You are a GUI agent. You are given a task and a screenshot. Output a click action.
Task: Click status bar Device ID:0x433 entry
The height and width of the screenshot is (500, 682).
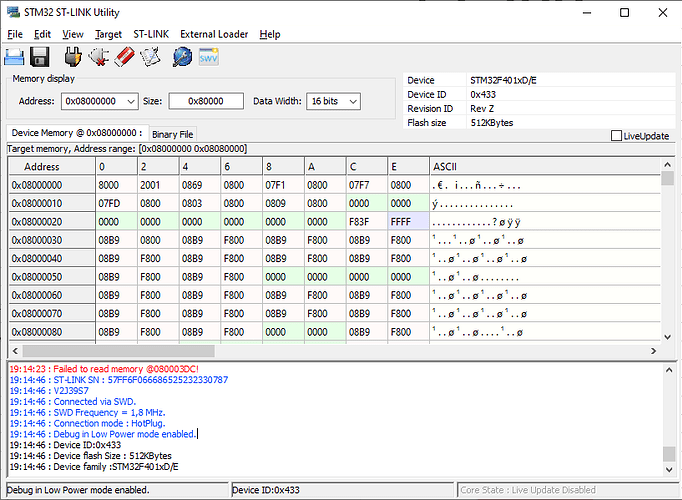(342, 490)
